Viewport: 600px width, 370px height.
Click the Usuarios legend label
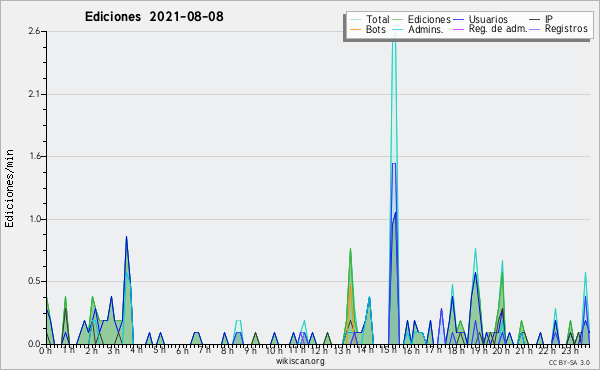pyautogui.click(x=488, y=20)
